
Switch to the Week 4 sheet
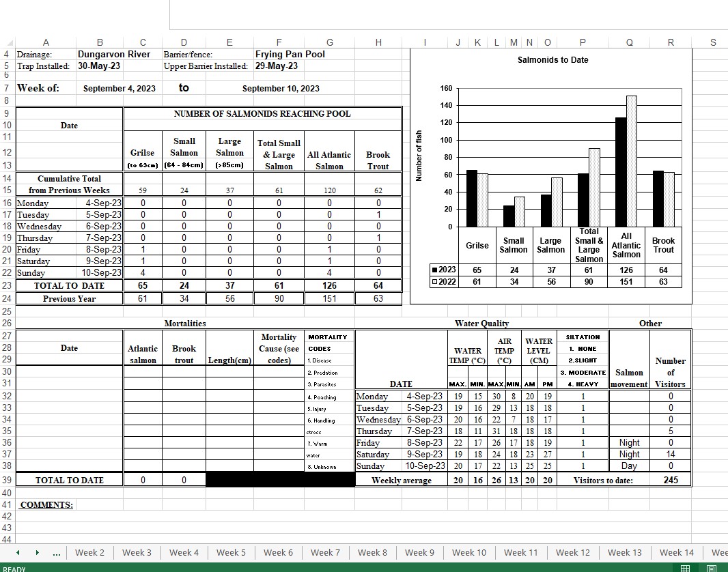pyautogui.click(x=184, y=552)
